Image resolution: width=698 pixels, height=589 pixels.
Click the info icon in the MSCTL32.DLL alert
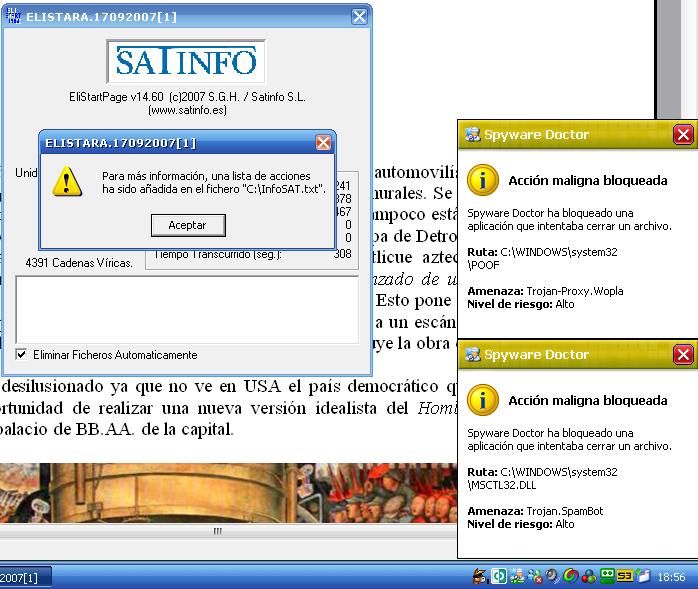tap(483, 400)
